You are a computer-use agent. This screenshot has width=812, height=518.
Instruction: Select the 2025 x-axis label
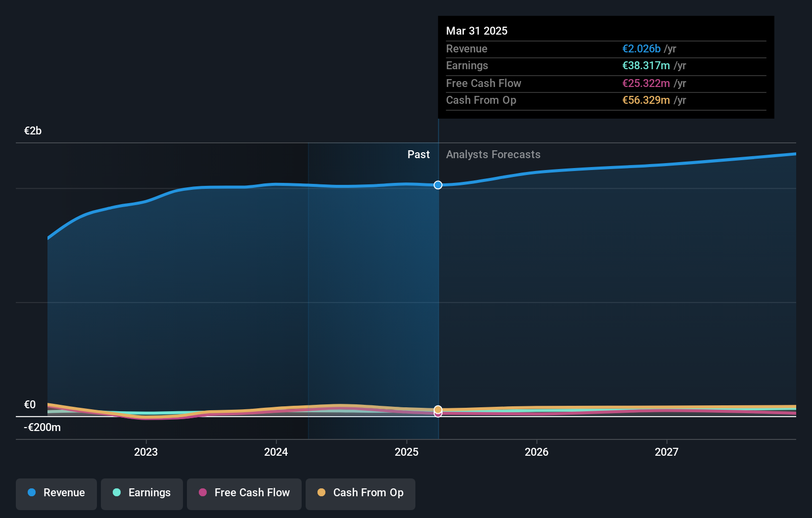[x=406, y=452]
